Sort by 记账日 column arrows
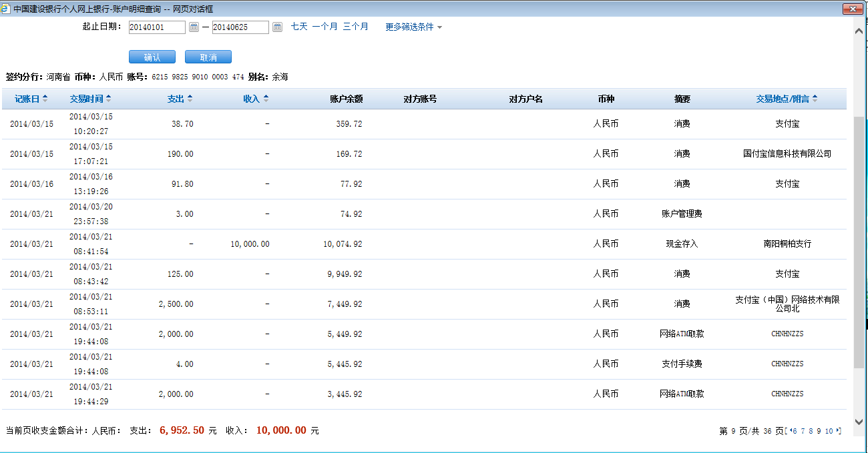 point(45,99)
